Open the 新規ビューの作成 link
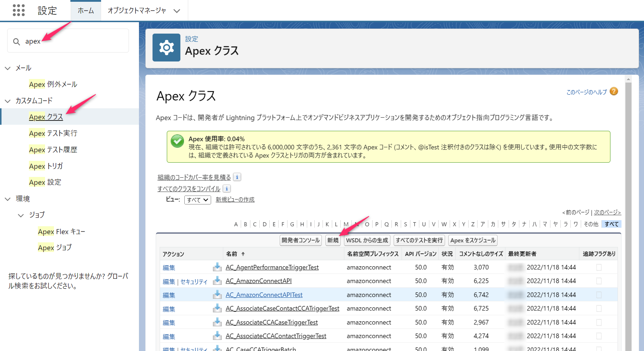The image size is (644, 351). [x=235, y=199]
